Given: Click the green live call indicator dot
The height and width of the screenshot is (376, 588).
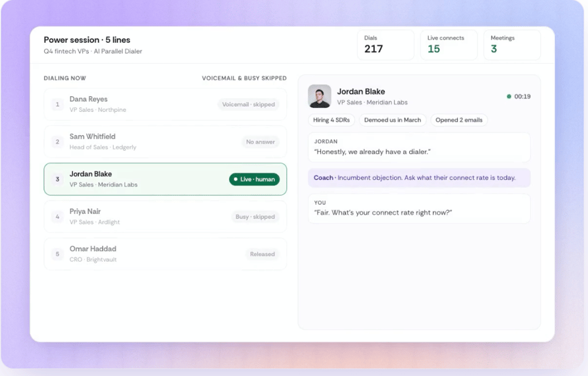Looking at the screenshot, I should click(509, 97).
